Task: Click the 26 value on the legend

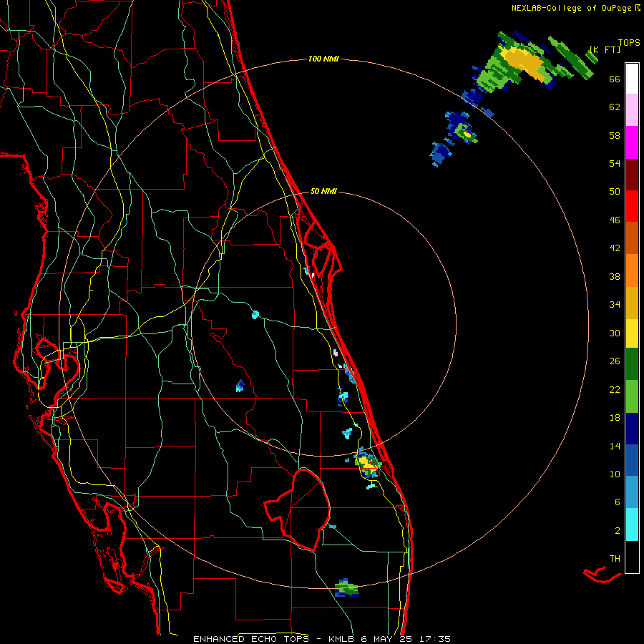Action: (x=615, y=361)
